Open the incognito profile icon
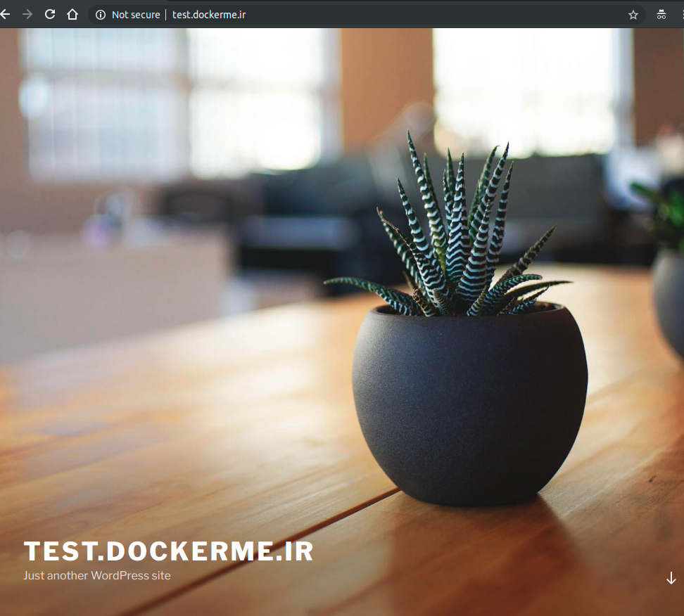684x616 pixels. 661,14
